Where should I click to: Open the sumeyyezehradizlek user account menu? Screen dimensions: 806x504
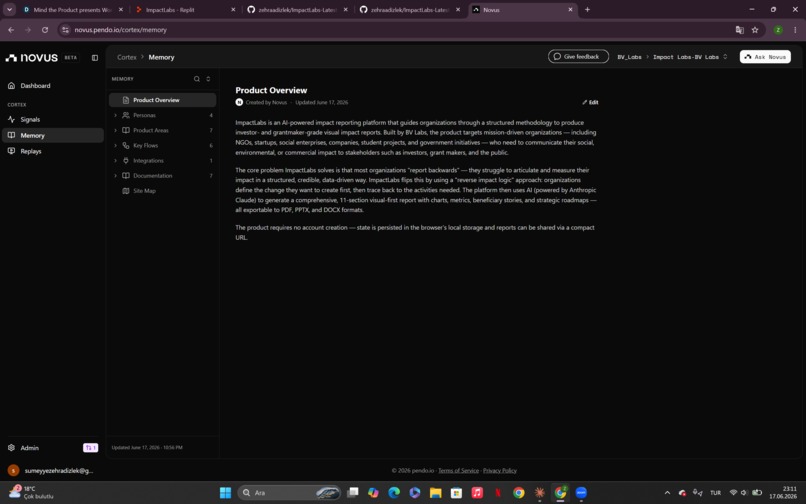51,471
